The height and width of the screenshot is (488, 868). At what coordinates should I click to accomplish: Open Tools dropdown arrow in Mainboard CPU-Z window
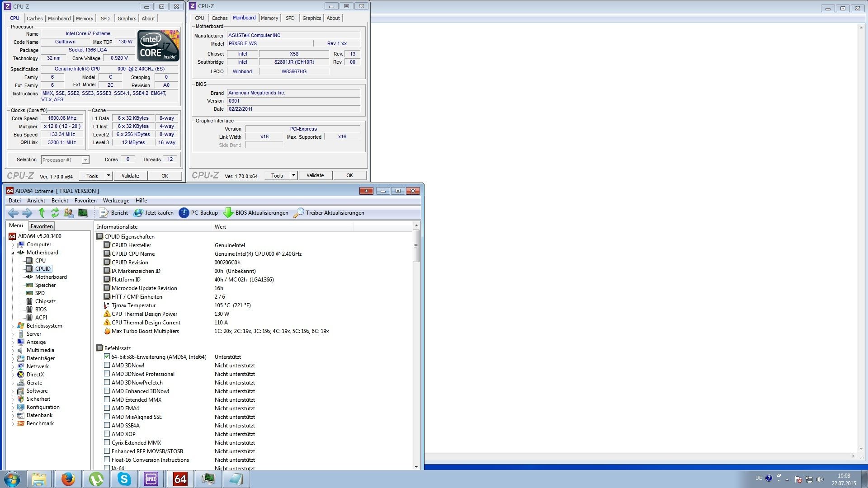click(x=293, y=175)
